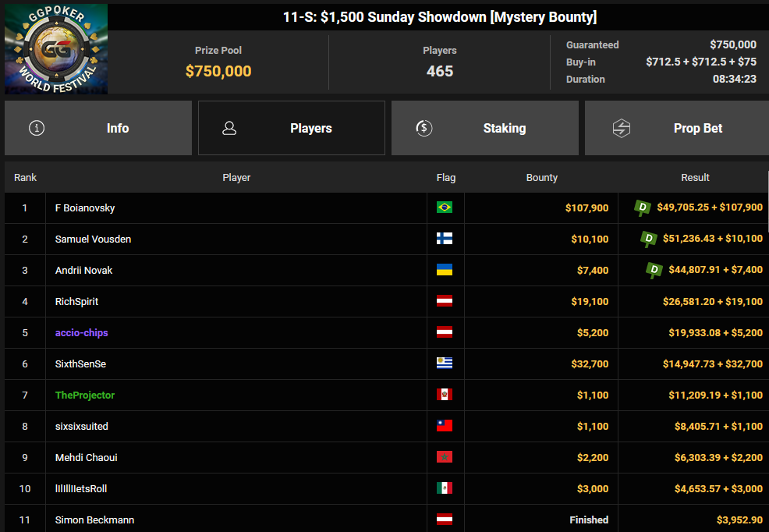Select player lIlIlIIetsRoll
Image resolution: width=769 pixels, height=532 pixels.
click(x=81, y=489)
